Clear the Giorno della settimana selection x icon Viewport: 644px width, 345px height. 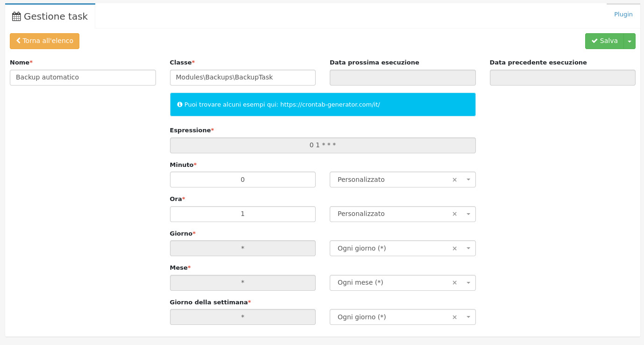454,317
